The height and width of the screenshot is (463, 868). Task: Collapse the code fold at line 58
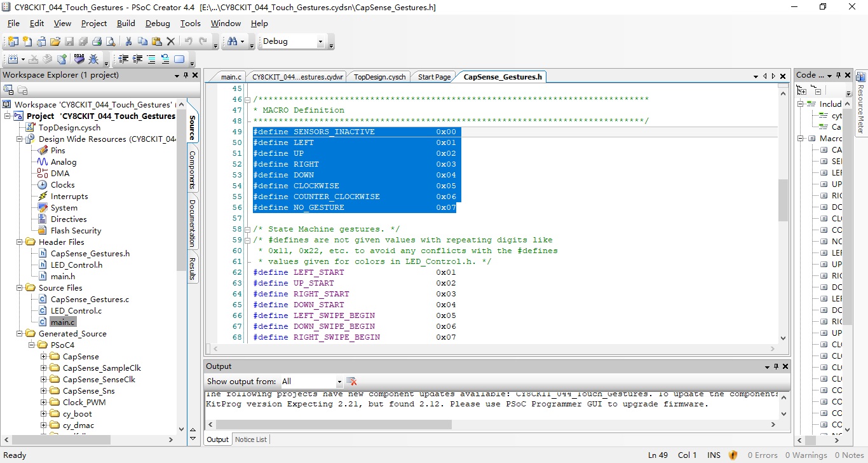pos(247,230)
